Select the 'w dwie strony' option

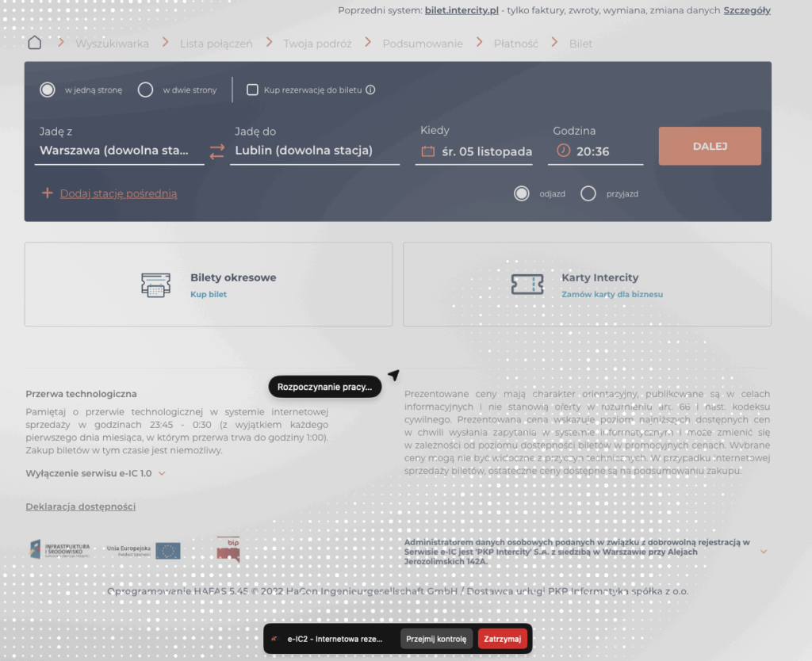click(146, 90)
